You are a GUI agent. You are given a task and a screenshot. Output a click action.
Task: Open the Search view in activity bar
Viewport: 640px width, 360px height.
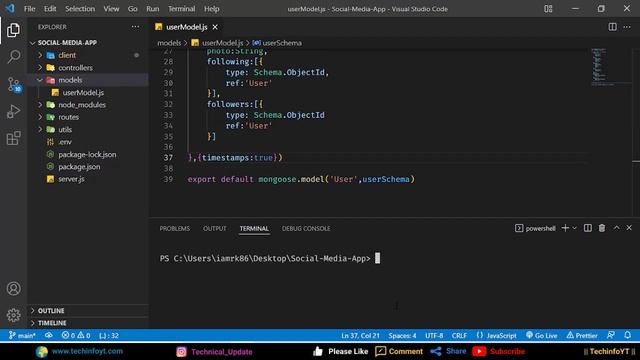coord(13,57)
